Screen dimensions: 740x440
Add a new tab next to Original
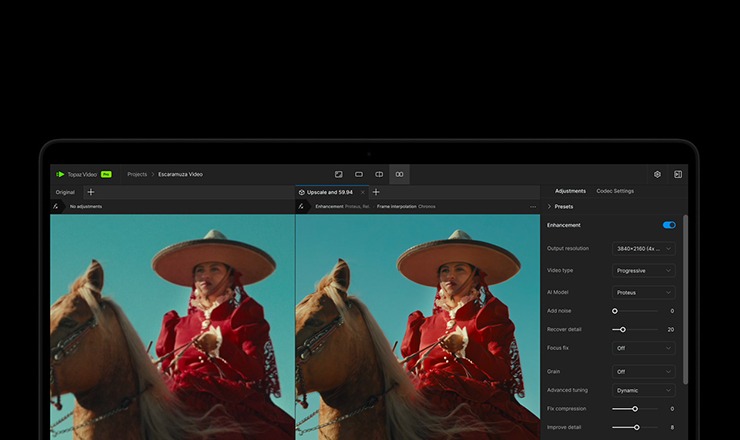tap(91, 192)
